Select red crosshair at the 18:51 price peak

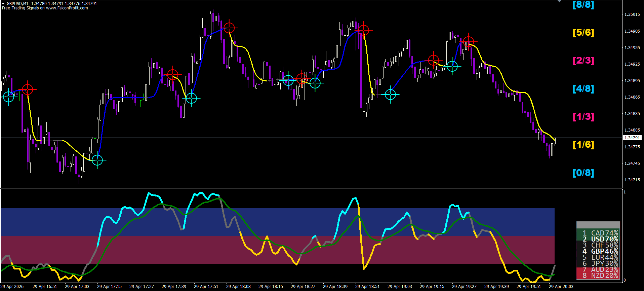pyautogui.click(x=363, y=30)
